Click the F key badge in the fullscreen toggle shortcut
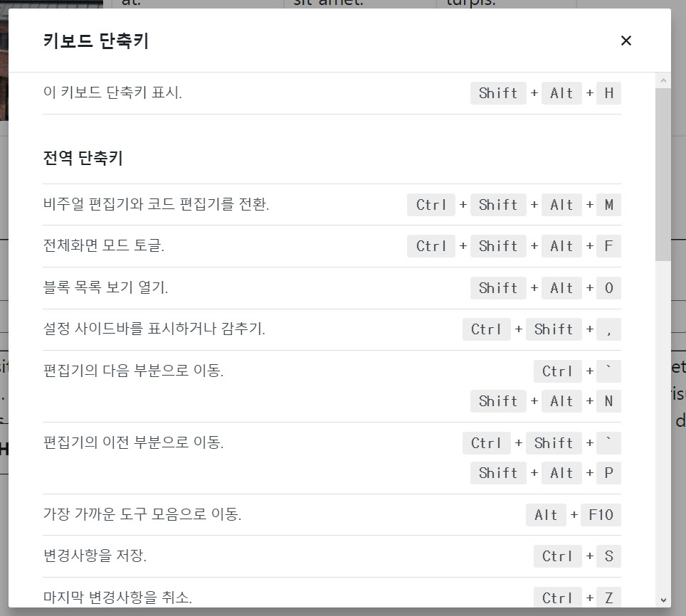The image size is (686, 616). click(608, 246)
